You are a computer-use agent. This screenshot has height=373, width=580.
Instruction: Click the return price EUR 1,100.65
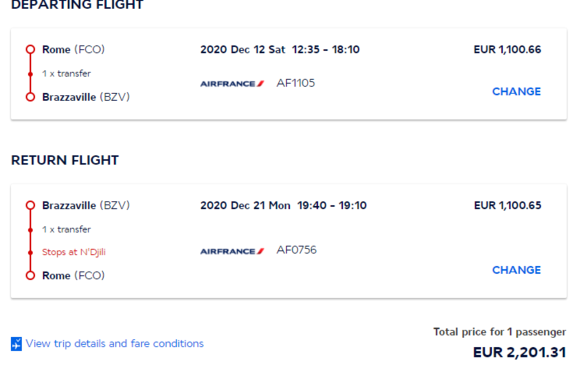[x=508, y=205]
